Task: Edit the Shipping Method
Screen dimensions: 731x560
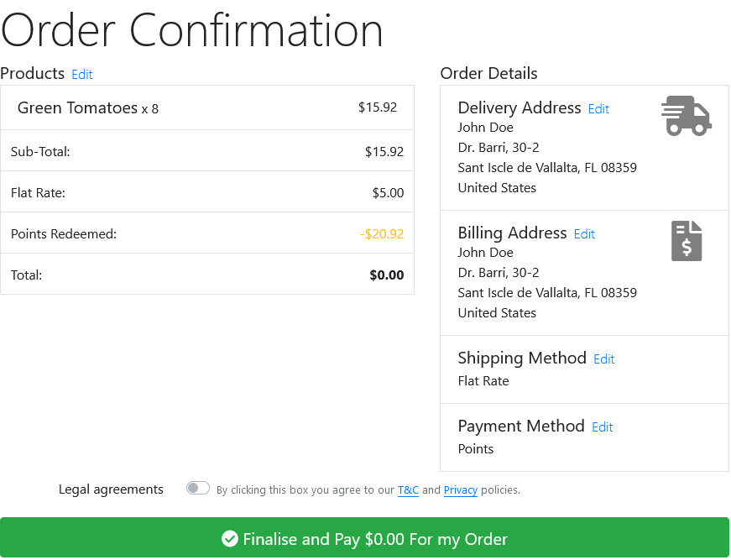Action: pos(603,359)
